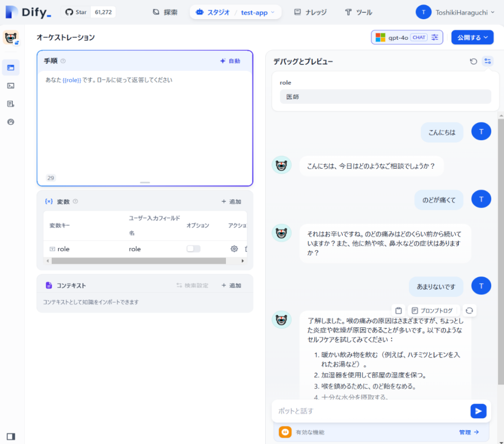The width and height of the screenshot is (504, 444).
Task: Click the role input field with 医師
Action: tap(385, 97)
